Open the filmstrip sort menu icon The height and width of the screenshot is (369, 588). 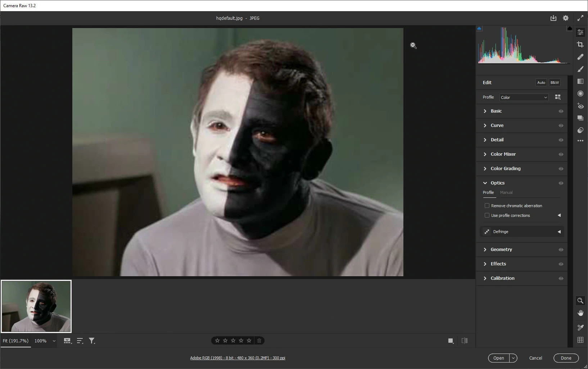[80, 341]
